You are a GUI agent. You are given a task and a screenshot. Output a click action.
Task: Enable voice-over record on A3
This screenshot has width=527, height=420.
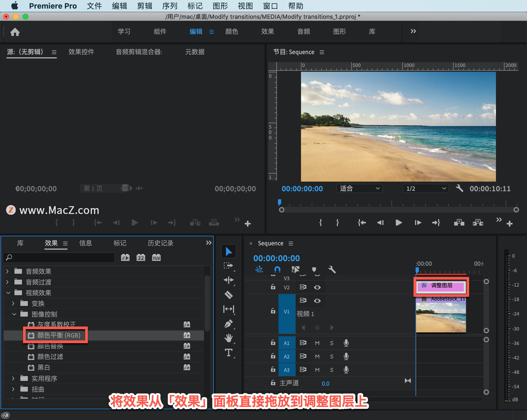(x=346, y=370)
